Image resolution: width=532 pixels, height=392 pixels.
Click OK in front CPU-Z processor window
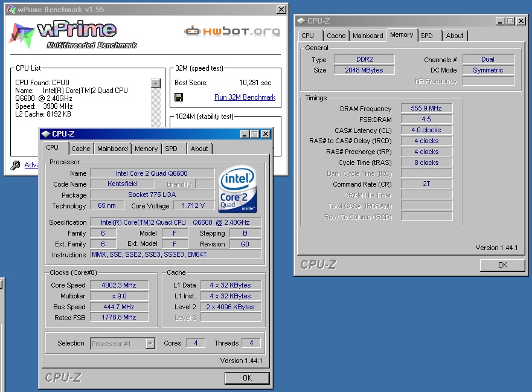[247, 378]
